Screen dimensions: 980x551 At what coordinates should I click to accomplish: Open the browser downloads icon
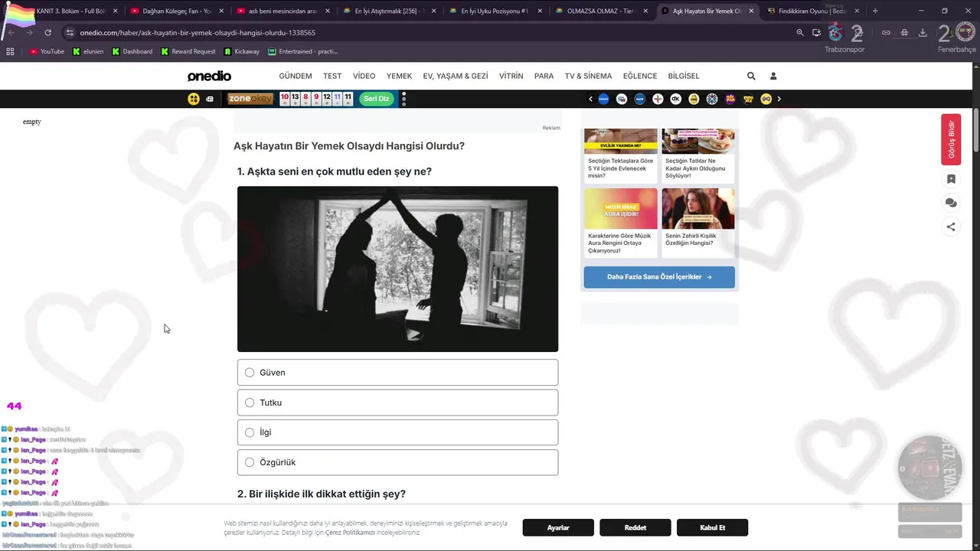923,33
